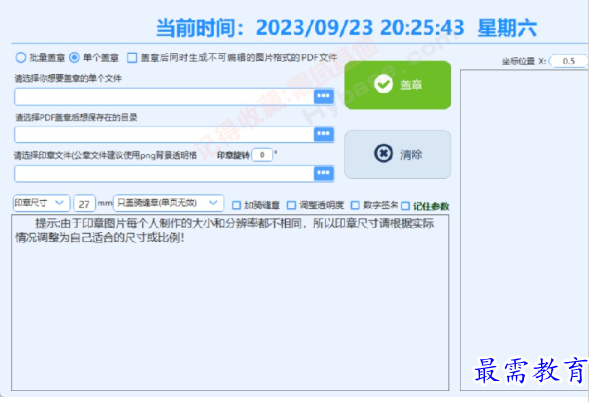The height and width of the screenshot is (402, 596).
Task: Click the single file path input field
Action: click(x=164, y=97)
